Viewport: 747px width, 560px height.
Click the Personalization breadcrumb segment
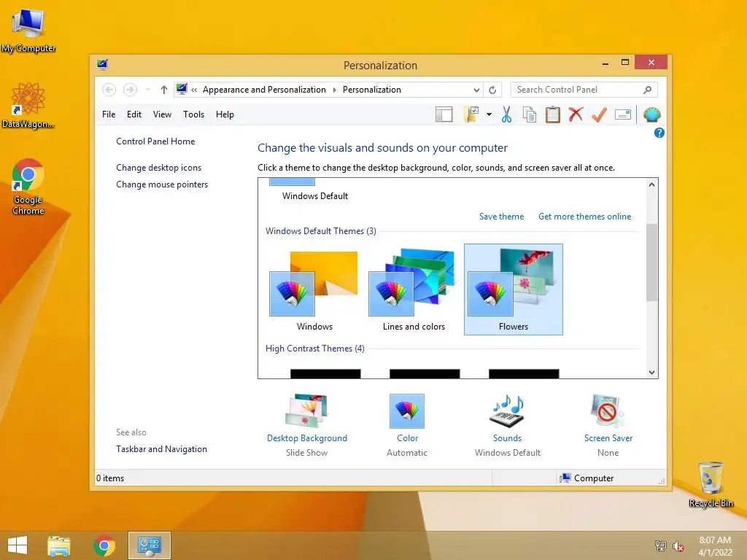(x=371, y=90)
